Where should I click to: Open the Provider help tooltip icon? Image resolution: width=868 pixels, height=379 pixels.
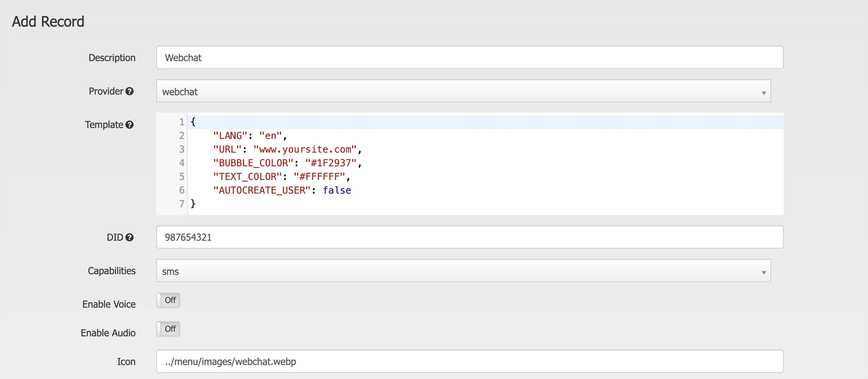pyautogui.click(x=130, y=91)
